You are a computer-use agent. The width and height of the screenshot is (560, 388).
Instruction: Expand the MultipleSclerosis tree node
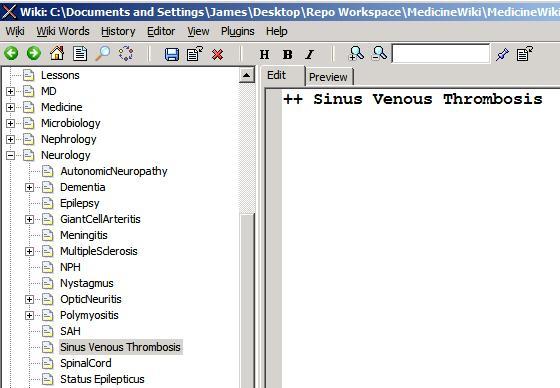[30, 252]
